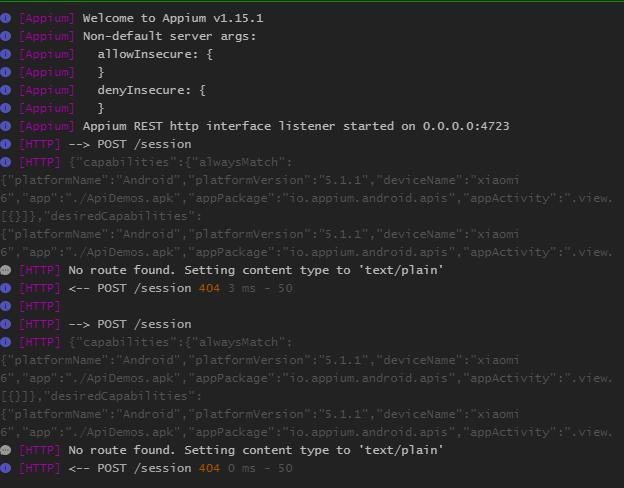Select the info icon on denyInsecure line

(6, 90)
